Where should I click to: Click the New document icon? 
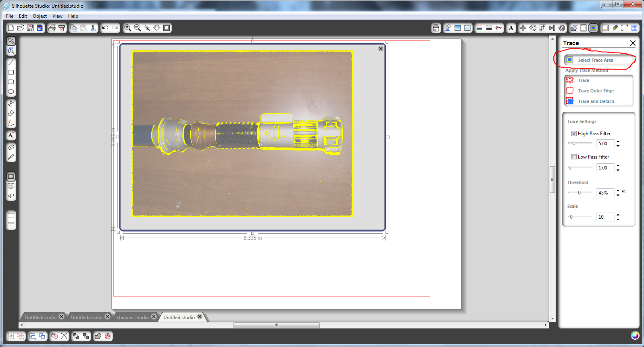tap(11, 28)
